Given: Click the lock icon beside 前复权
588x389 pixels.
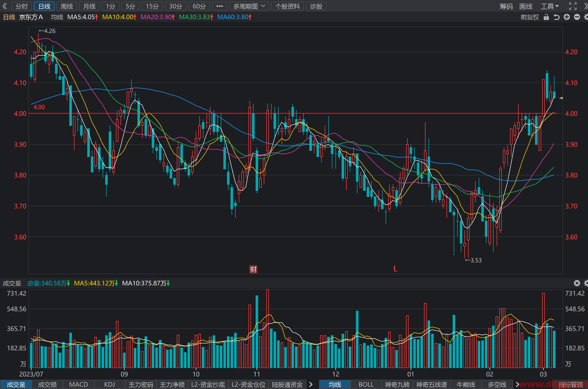Looking at the screenshot, I should click(546, 17).
